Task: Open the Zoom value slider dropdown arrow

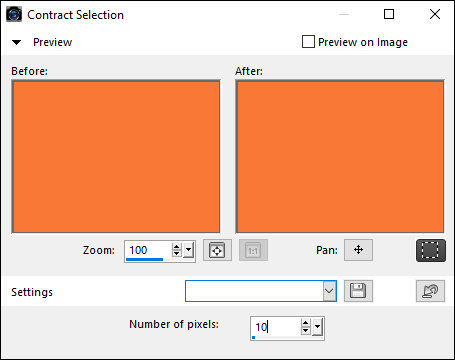Action: (189, 250)
